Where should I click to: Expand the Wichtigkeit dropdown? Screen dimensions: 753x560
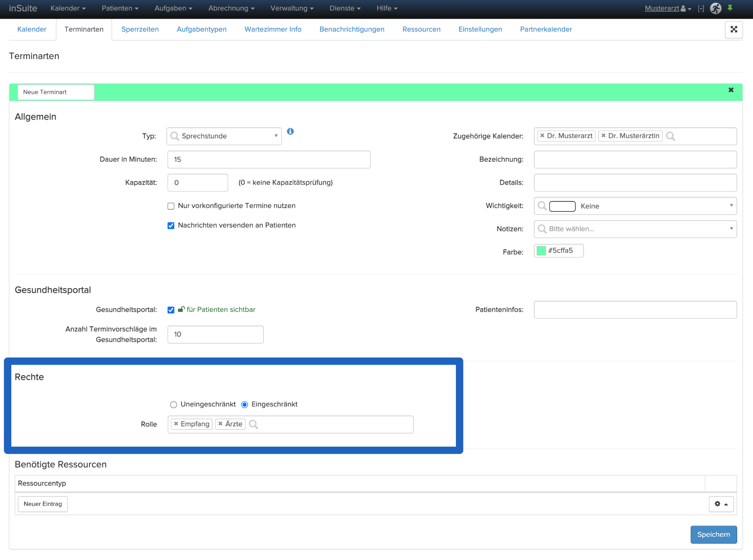coord(635,206)
